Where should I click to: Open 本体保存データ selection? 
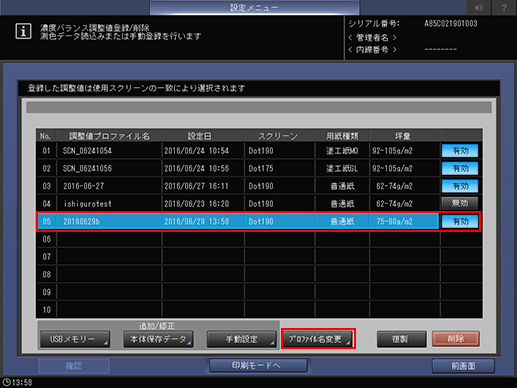click(158, 339)
